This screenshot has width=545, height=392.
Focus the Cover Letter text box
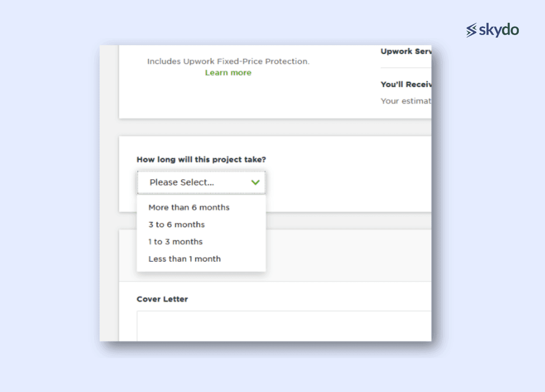pyautogui.click(x=283, y=326)
